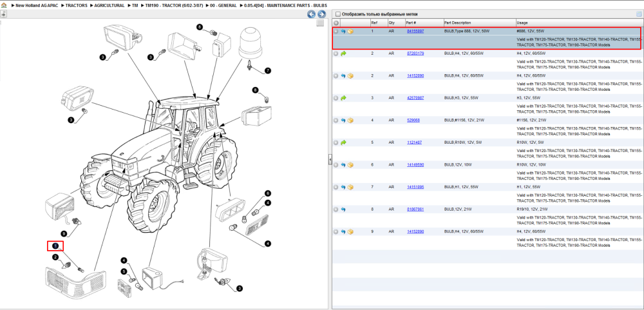Navigate to previous illustration with back arrow
The width and height of the screenshot is (644, 310).
312,14
